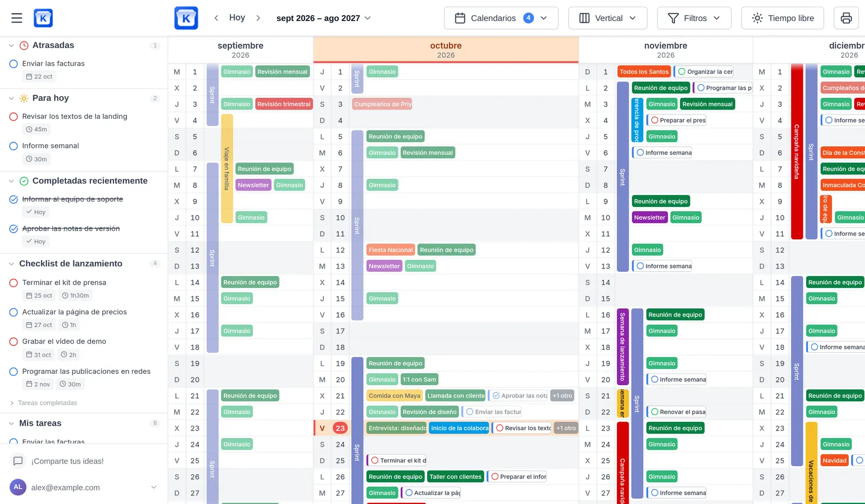Open the Vertical layout dropdown
The height and width of the screenshot is (504, 865).
pyautogui.click(x=608, y=18)
